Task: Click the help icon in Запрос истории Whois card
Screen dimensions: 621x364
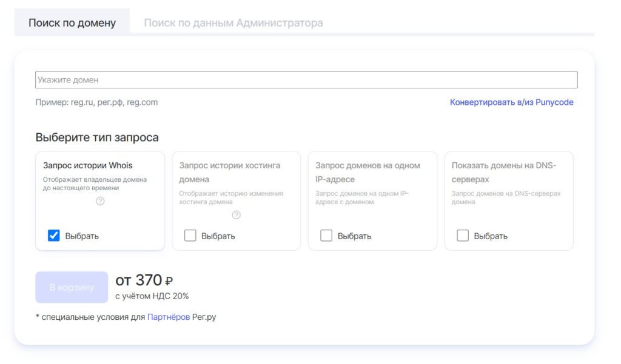Action: [x=99, y=201]
